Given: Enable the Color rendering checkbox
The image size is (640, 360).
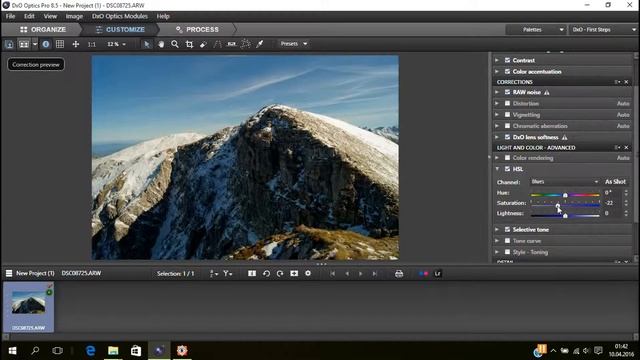Looking at the screenshot, I should [x=507, y=158].
